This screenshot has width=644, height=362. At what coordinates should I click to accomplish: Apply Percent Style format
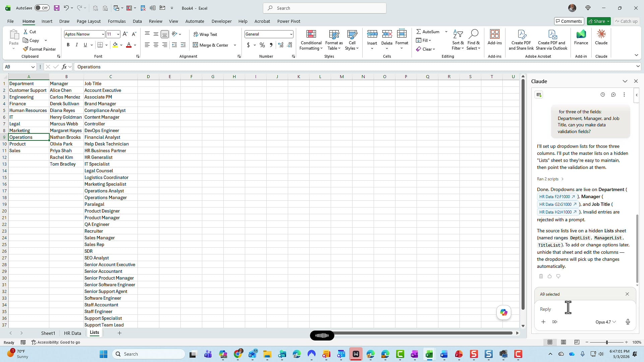coord(262,45)
